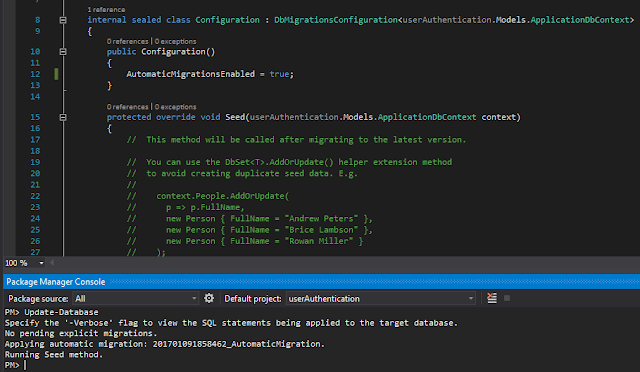Click the 'true' keyword on line 12
This screenshot has width=640, height=372.
(280, 74)
